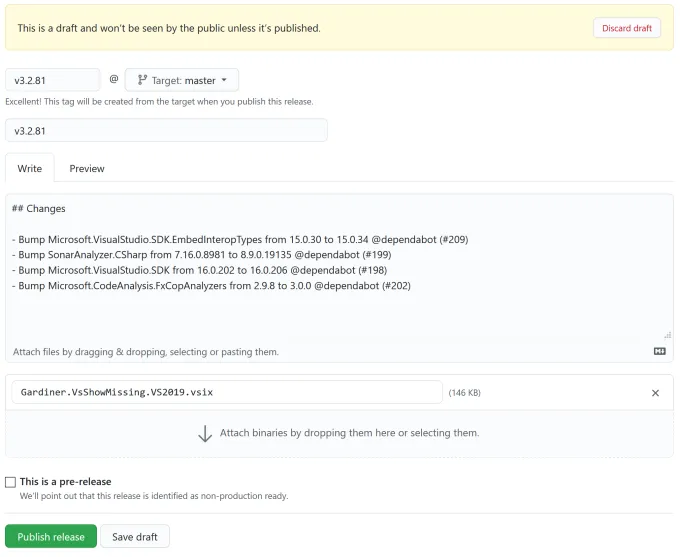Click the Gardiner.VsShowMissing.VS2019.vsix filename field
Viewport: 680px width, 557px height.
227,392
